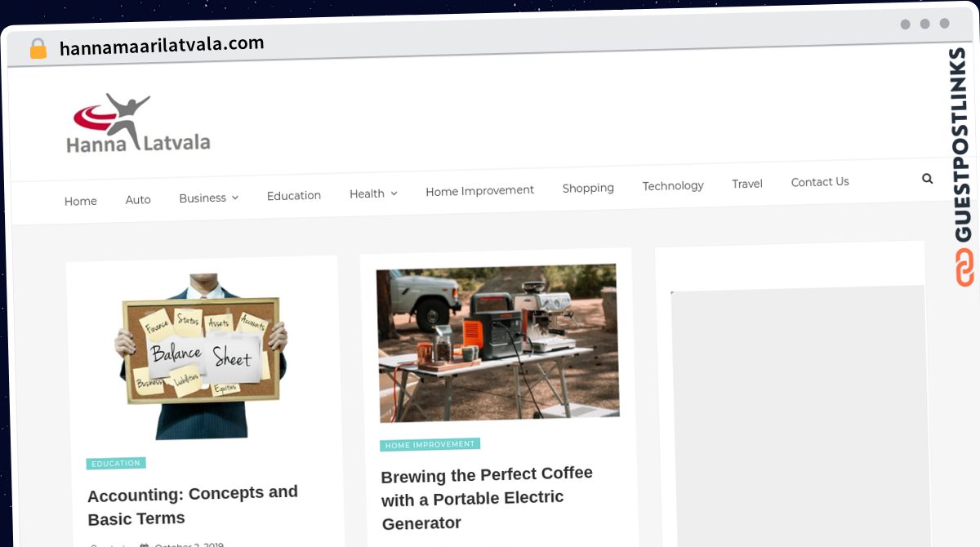Select the Shopping menu item
Viewport: 980px width, 547px height.
point(588,188)
